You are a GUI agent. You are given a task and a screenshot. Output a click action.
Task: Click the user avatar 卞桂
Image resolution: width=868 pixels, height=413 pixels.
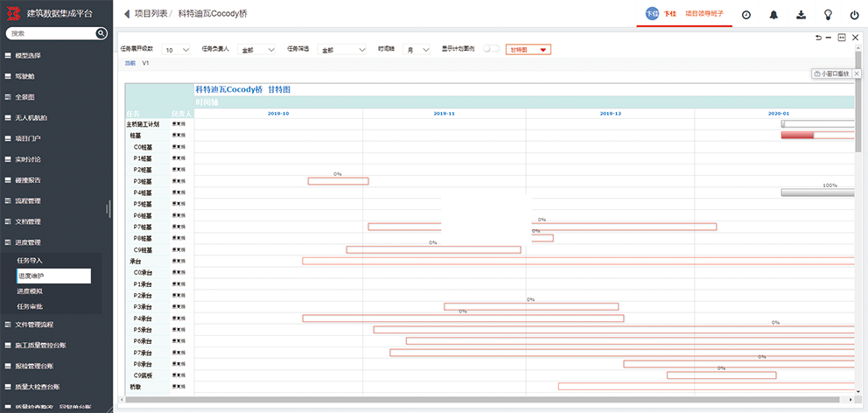tap(651, 14)
